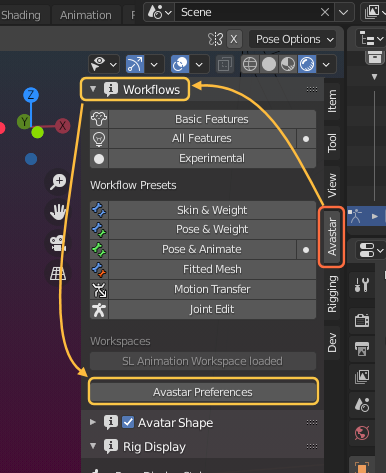Choose the Skin & Weight preset

coord(212,210)
